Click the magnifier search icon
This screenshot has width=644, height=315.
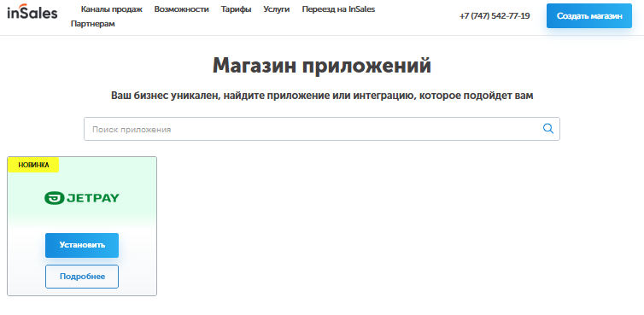coord(547,129)
